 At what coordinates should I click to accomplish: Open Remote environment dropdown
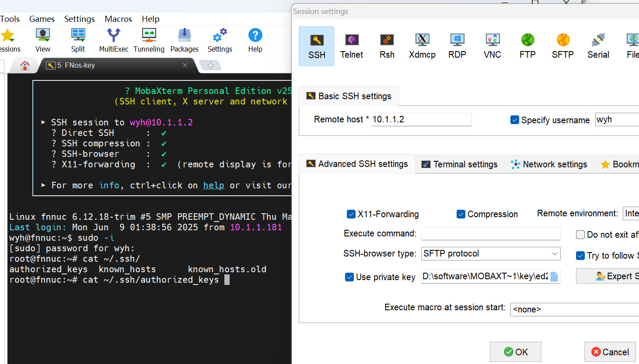(631, 213)
